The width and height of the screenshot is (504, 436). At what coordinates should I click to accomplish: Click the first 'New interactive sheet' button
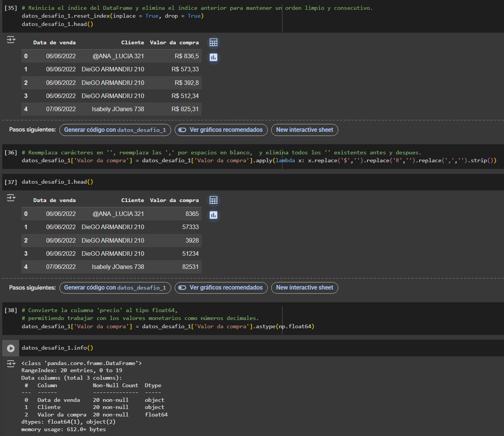305,130
